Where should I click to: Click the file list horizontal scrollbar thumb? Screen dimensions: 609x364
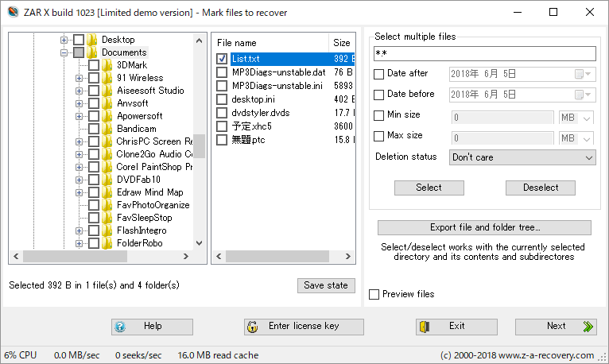click(x=277, y=257)
